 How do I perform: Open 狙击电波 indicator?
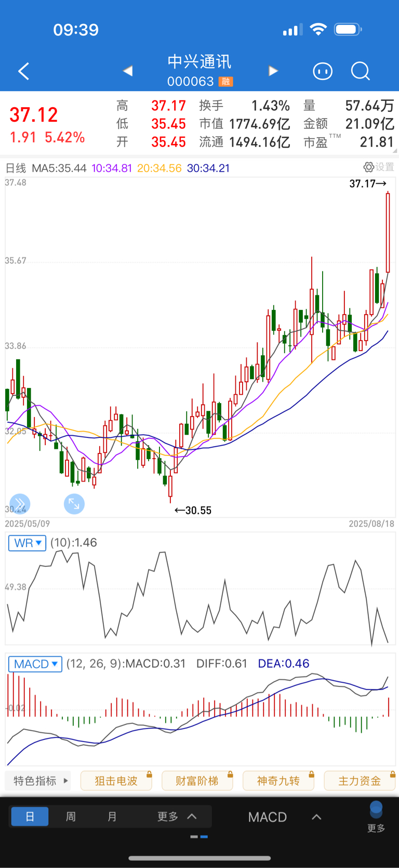click(x=116, y=781)
